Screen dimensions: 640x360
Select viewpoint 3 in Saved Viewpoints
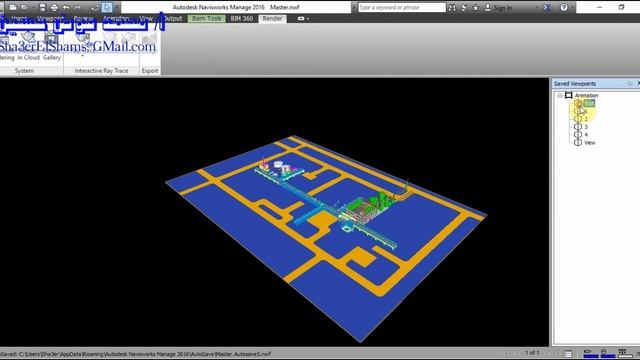pos(586,127)
